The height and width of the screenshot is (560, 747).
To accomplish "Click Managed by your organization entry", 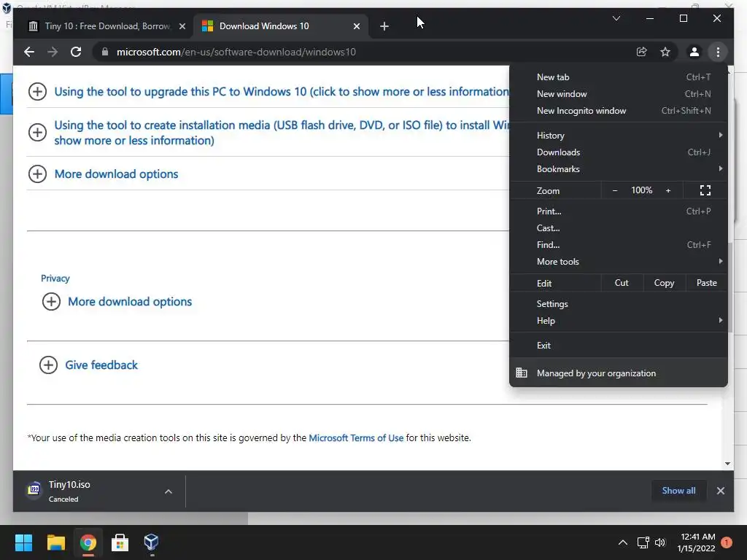I will pyautogui.click(x=619, y=373).
